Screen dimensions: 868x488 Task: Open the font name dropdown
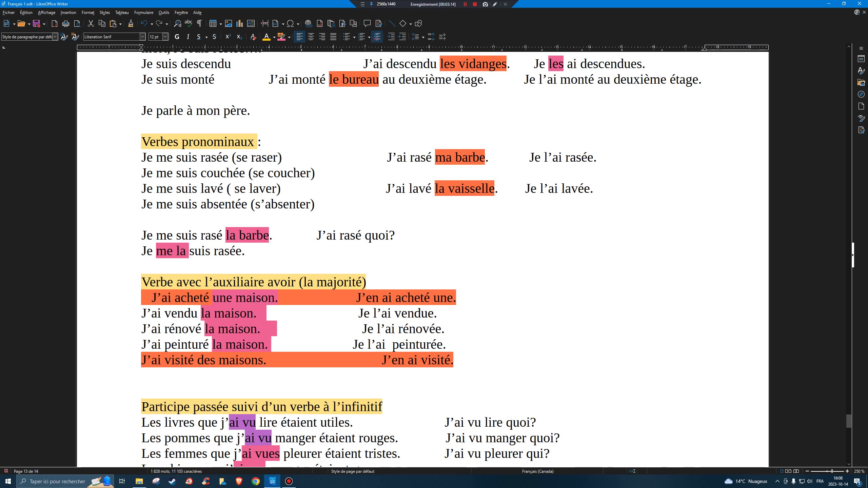point(142,37)
